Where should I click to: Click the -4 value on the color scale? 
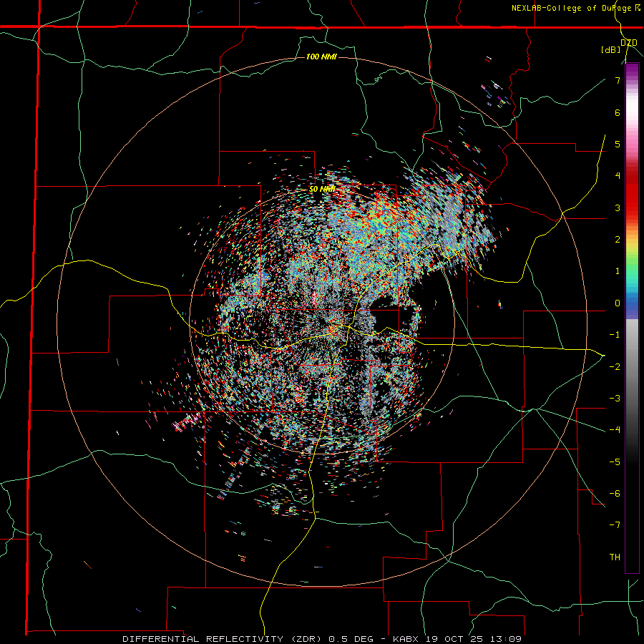[x=615, y=430]
